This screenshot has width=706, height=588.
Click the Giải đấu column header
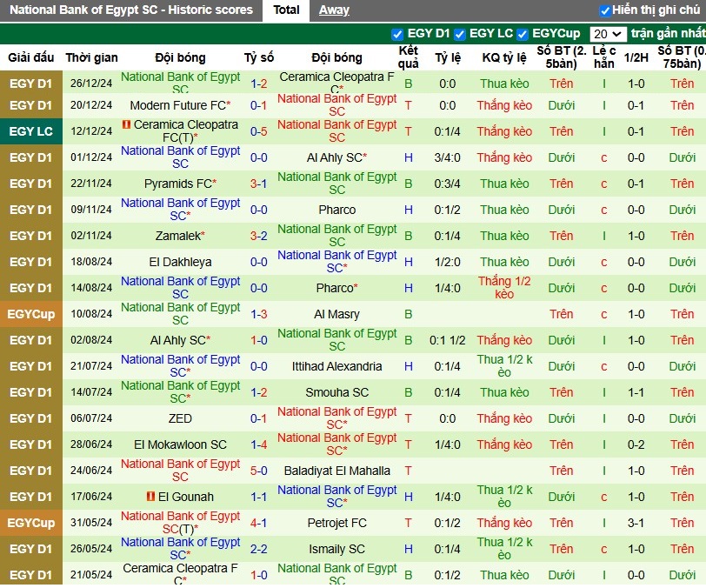coord(31,57)
